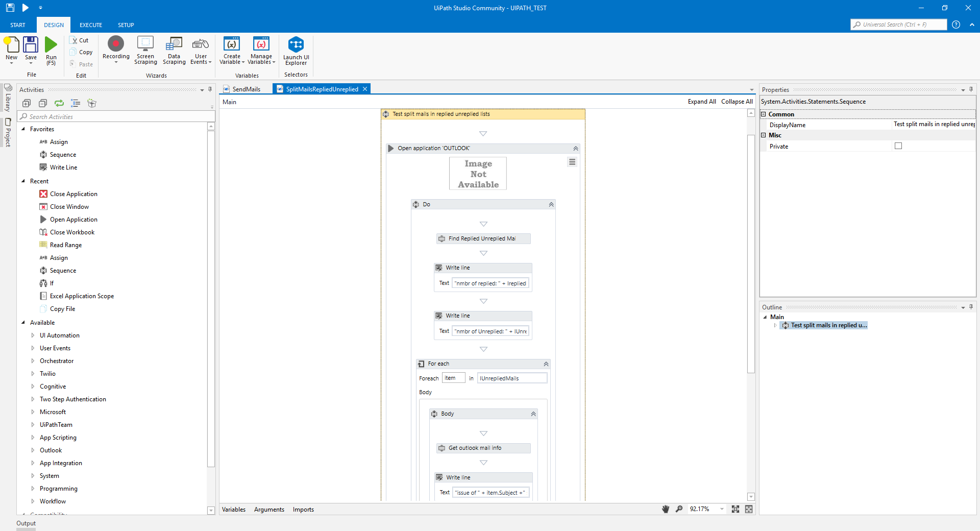The image size is (980, 531).
Task: Click the green refresh icon in Activities panel
Action: coord(59,103)
